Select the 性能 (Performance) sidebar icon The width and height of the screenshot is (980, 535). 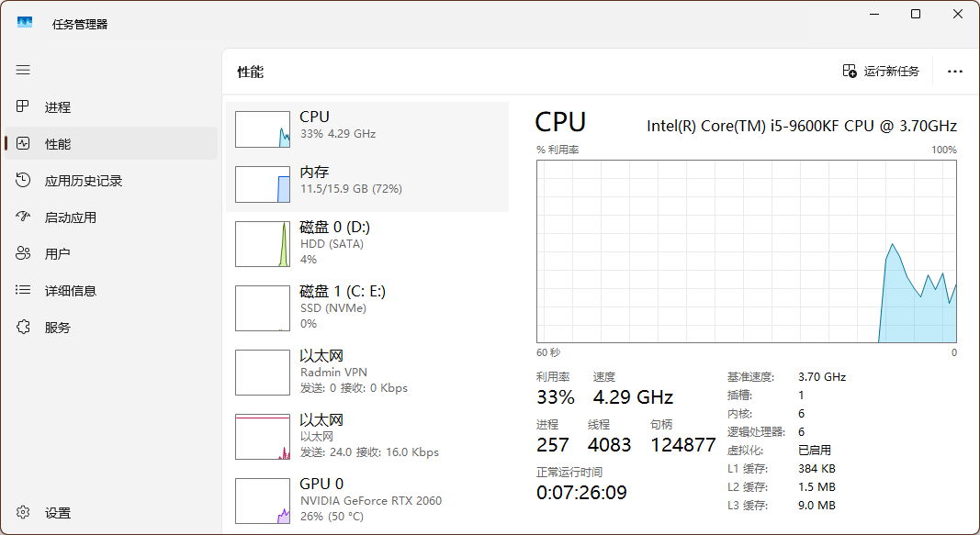[24, 144]
